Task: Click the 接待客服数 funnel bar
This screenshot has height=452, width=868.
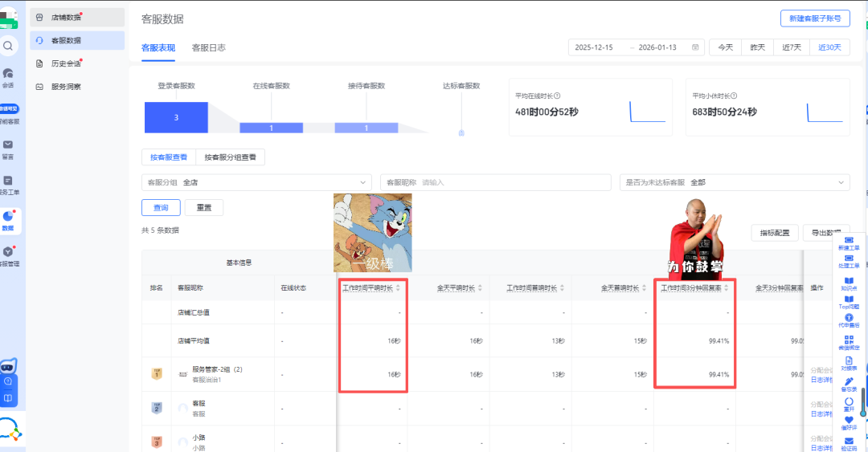Action: [x=366, y=128]
